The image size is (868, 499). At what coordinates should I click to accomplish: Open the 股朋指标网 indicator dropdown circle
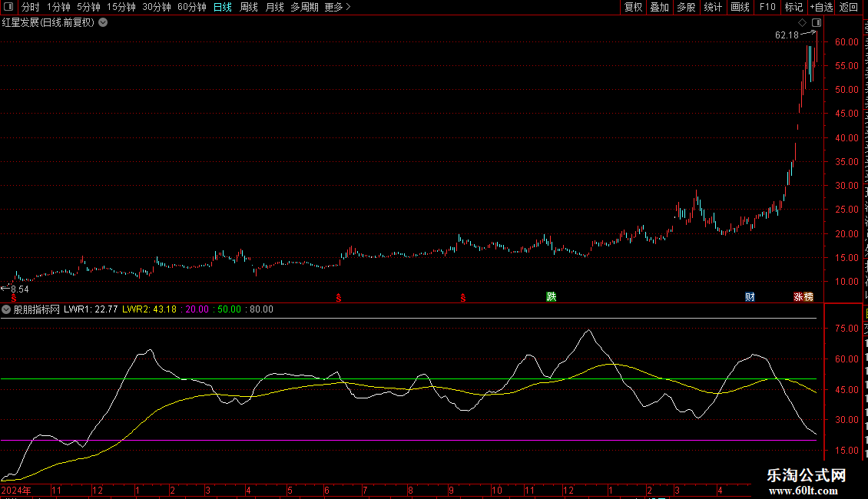click(6, 309)
